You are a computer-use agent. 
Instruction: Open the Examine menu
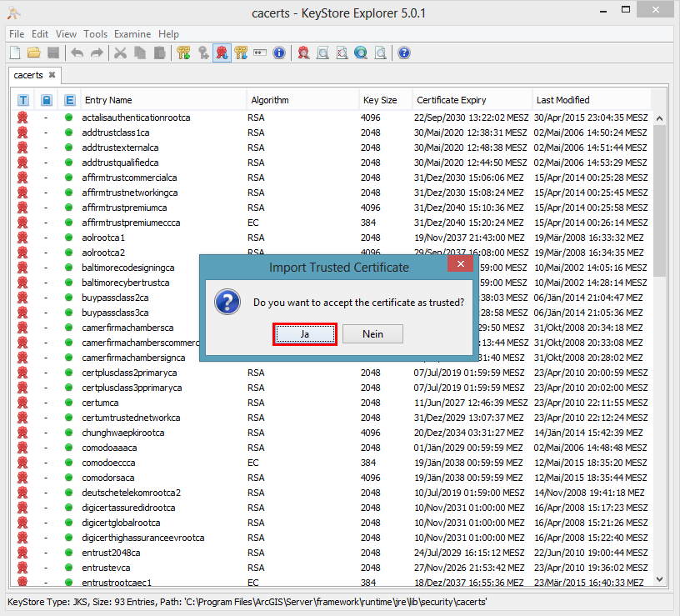[x=132, y=34]
